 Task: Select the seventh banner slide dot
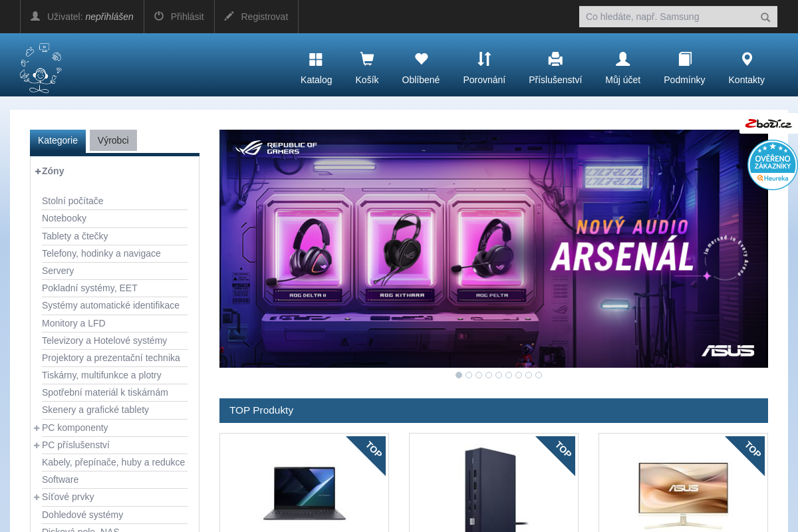click(x=519, y=375)
